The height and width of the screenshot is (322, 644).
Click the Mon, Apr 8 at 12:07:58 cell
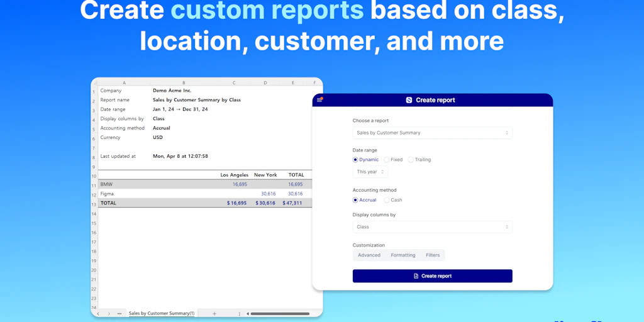click(180, 156)
